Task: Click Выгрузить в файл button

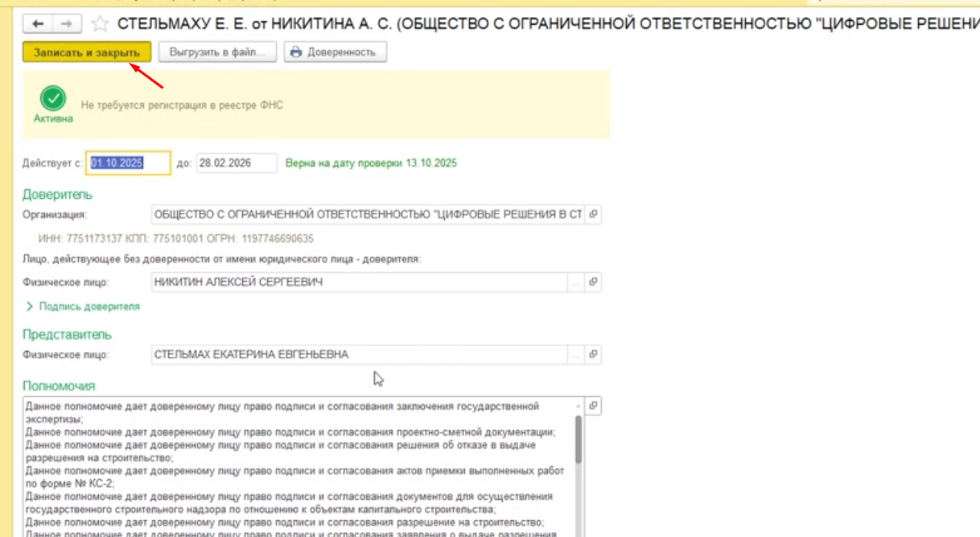Action: coord(217,52)
